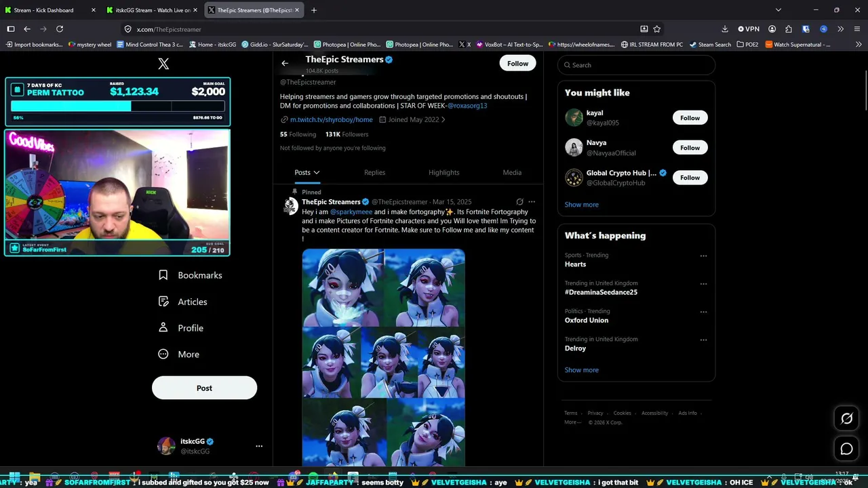868x488 pixels.
Task: Follow TheEpic Streamers
Action: click(517, 64)
